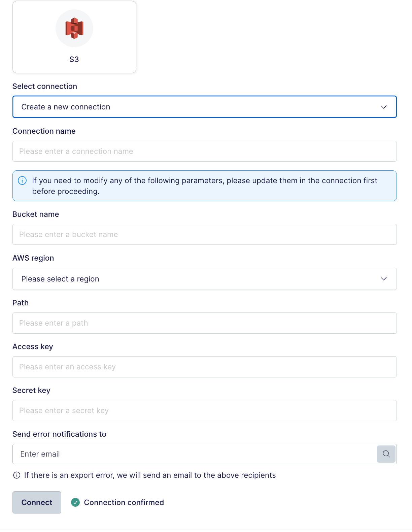Click the S3 label under the logo
This screenshot has width=412, height=532.
[74, 59]
